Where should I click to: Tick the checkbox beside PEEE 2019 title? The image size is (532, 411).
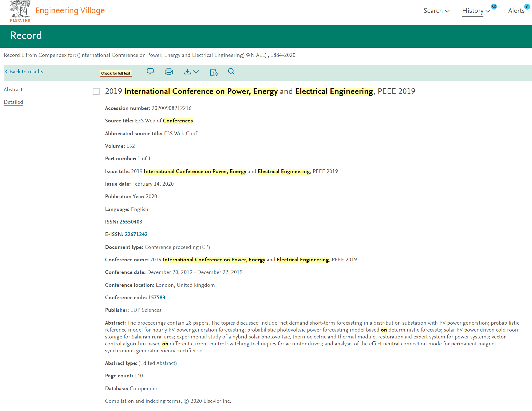tap(96, 91)
